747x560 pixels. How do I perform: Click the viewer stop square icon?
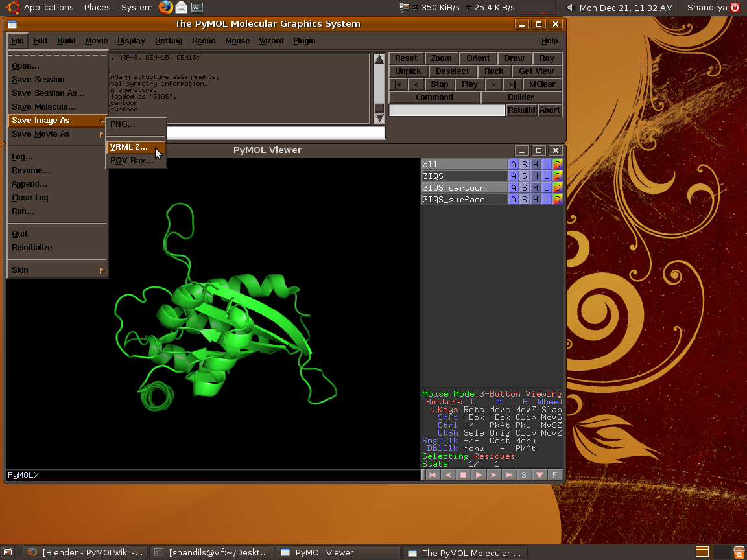pos(463,475)
